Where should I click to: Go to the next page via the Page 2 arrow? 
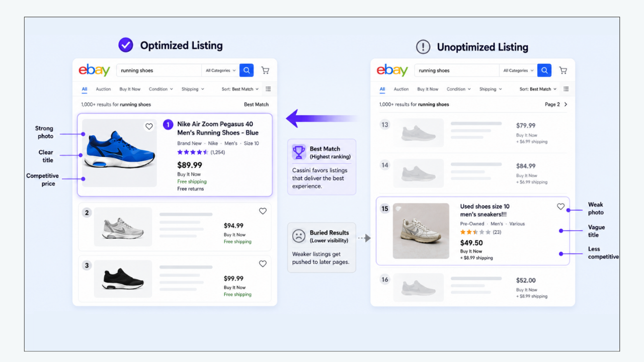coord(566,105)
